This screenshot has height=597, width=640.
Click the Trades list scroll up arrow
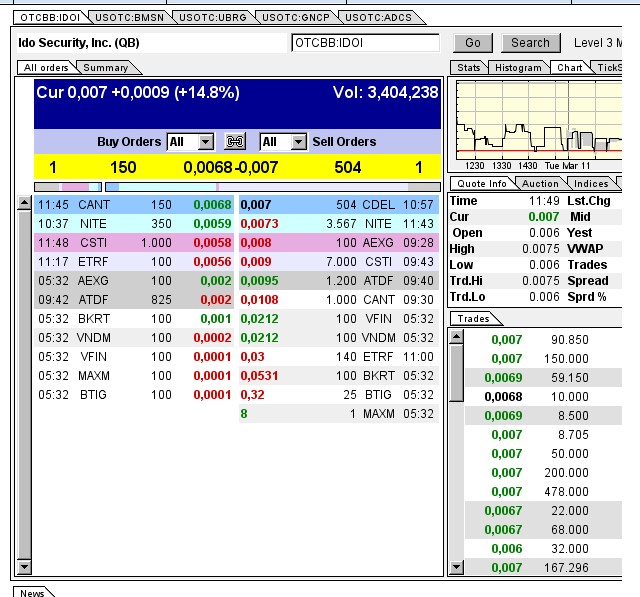(x=456, y=336)
